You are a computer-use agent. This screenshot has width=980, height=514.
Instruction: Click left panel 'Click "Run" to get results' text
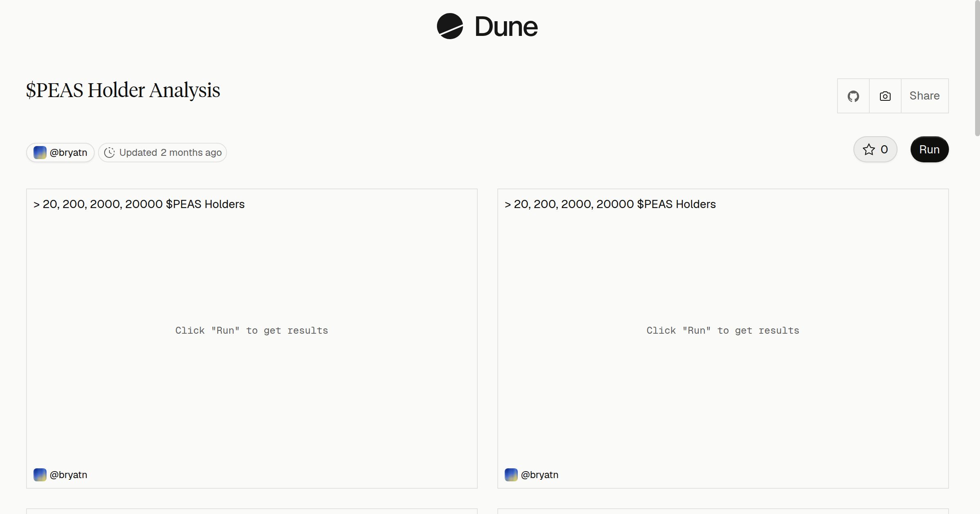[252, 330]
